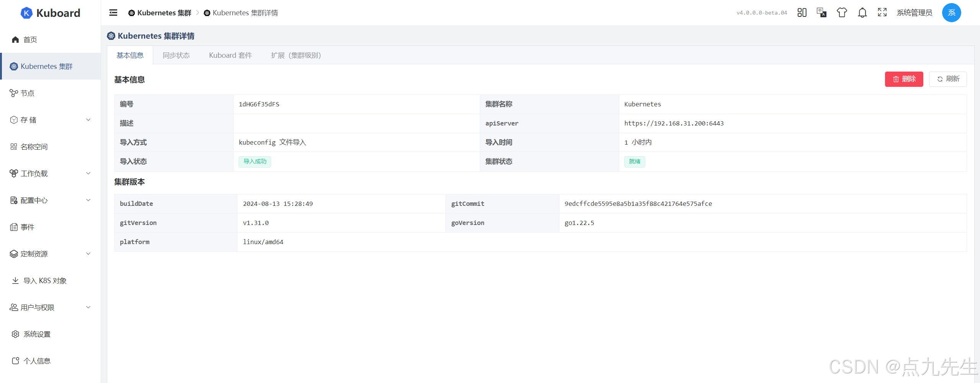Image resolution: width=980 pixels, height=383 pixels.
Task: Expand the 存储 menu chevron
Action: click(88, 120)
